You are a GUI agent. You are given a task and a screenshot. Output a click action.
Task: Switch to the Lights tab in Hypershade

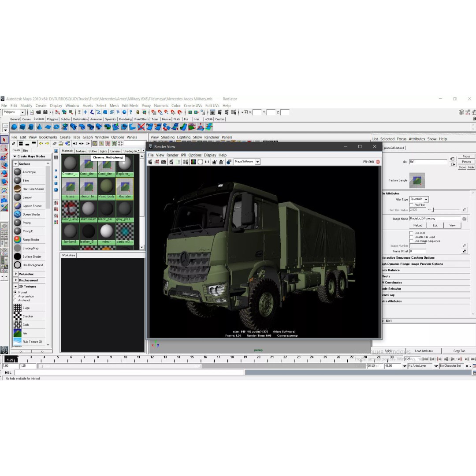pyautogui.click(x=103, y=151)
